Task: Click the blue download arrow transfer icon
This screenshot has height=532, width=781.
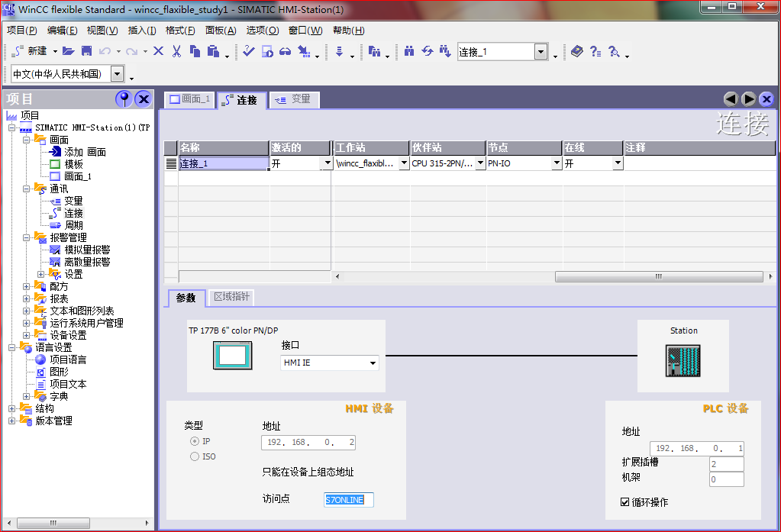Action: coord(339,51)
